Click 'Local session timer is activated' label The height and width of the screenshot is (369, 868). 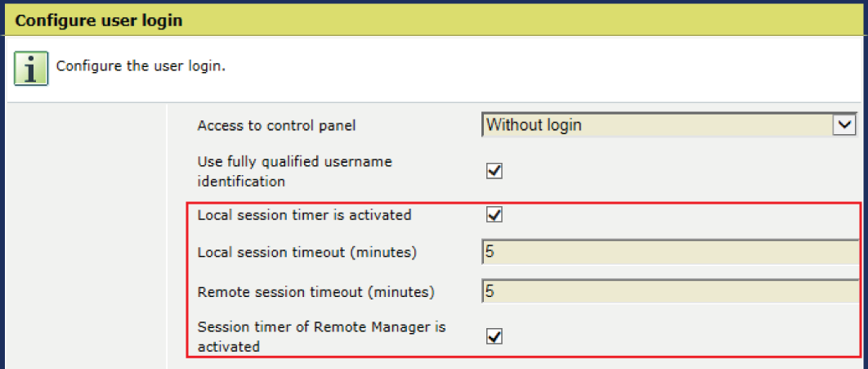(304, 215)
